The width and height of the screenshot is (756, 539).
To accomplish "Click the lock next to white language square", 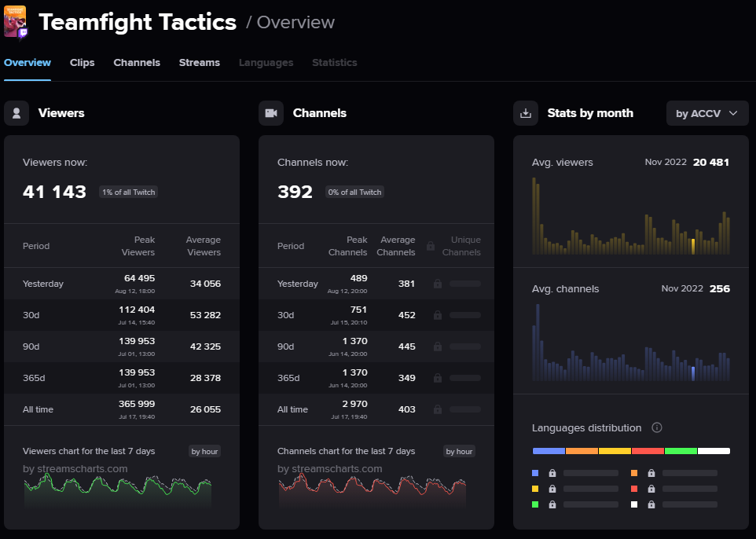I will point(651,504).
